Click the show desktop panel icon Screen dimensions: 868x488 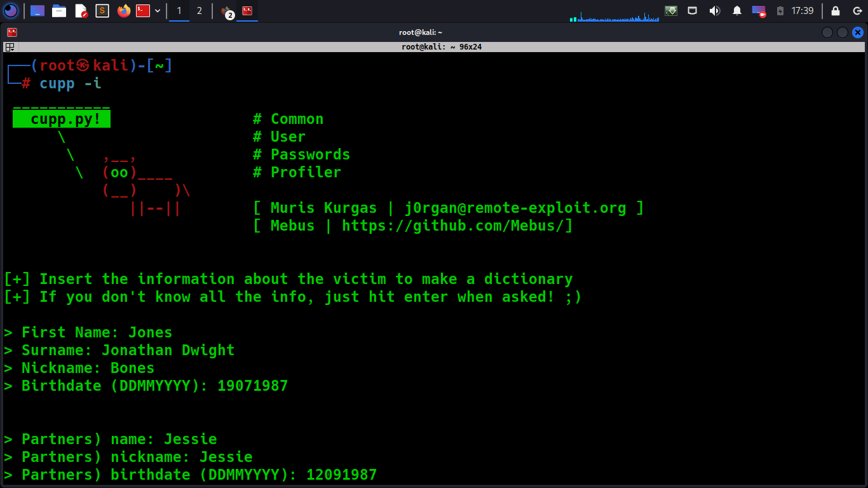[x=37, y=11]
